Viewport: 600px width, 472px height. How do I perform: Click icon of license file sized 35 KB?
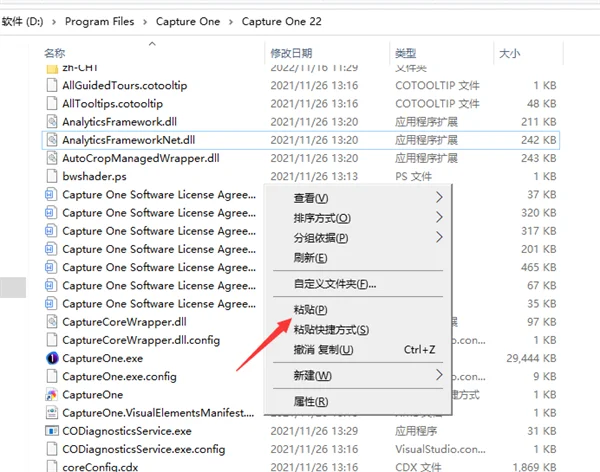pyautogui.click(x=51, y=304)
